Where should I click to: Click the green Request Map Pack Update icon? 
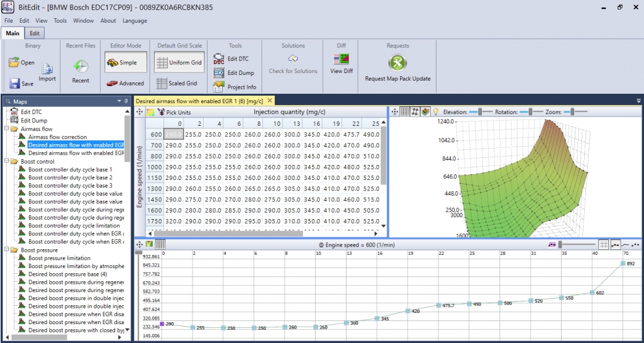(397, 63)
